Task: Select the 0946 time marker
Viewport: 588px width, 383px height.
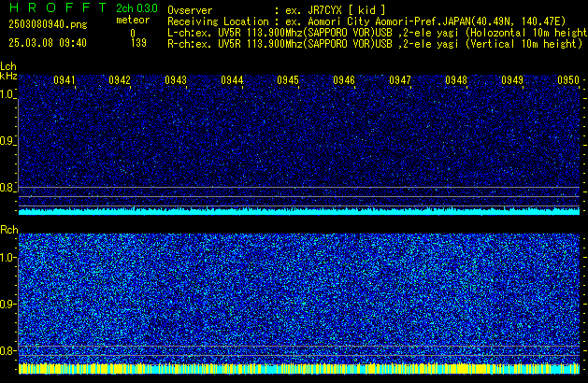Action: pyautogui.click(x=344, y=80)
